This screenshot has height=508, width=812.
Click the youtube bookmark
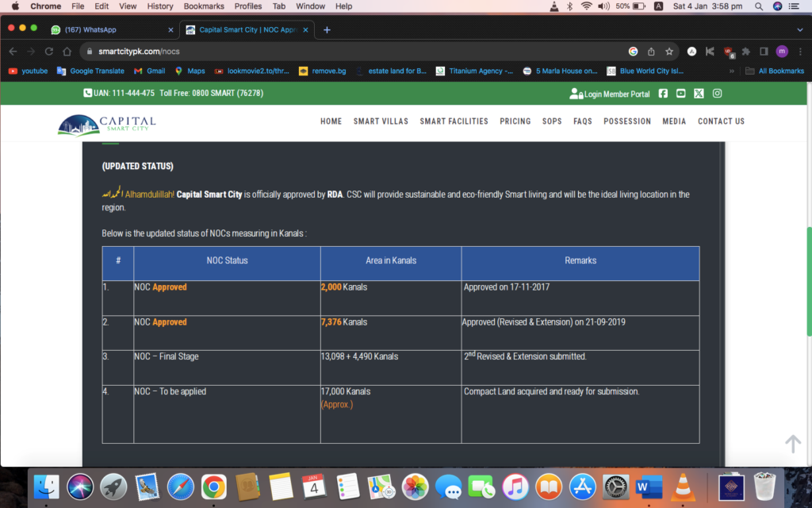click(28, 71)
